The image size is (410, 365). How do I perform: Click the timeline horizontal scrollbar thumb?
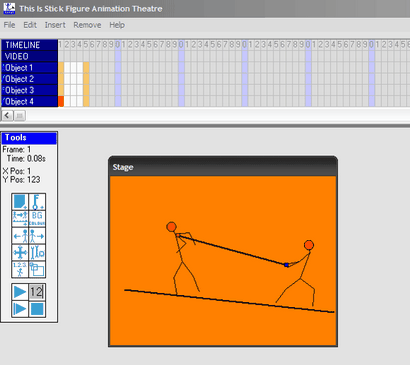click(20, 116)
